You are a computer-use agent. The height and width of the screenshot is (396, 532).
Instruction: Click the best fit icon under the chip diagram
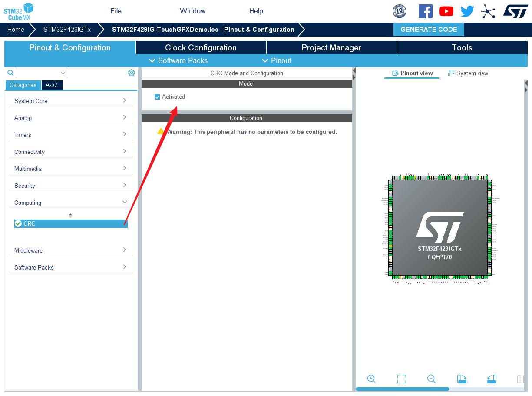coord(402,379)
